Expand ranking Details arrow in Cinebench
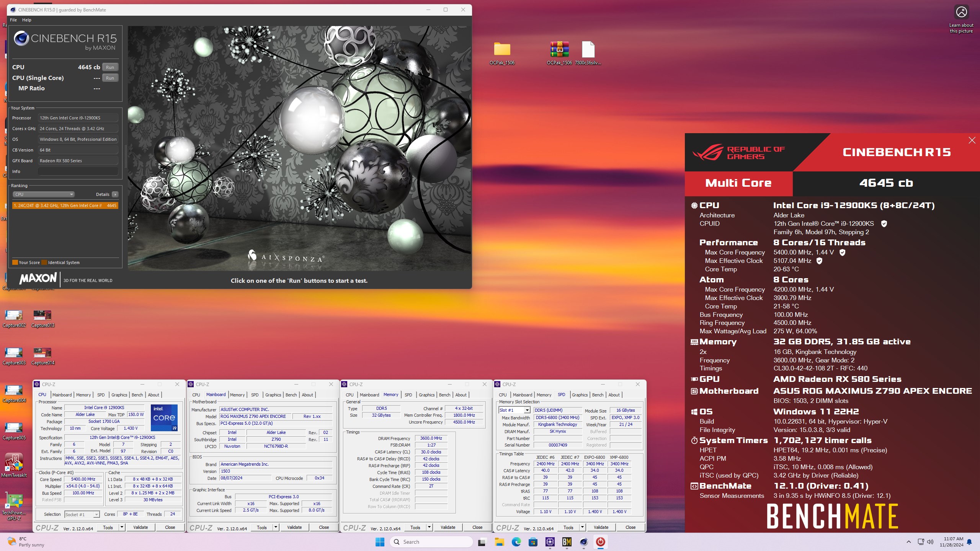This screenshot has height=551, width=980. [115, 194]
